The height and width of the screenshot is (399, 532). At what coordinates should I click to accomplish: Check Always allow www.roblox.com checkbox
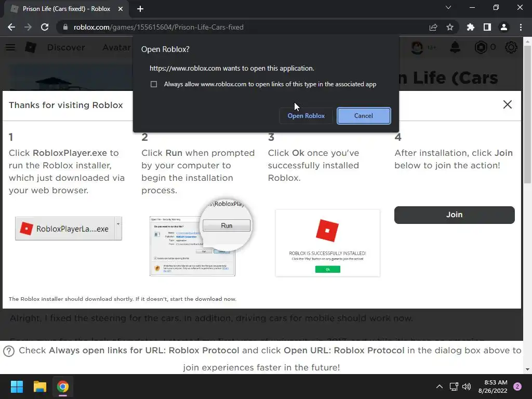(x=154, y=84)
